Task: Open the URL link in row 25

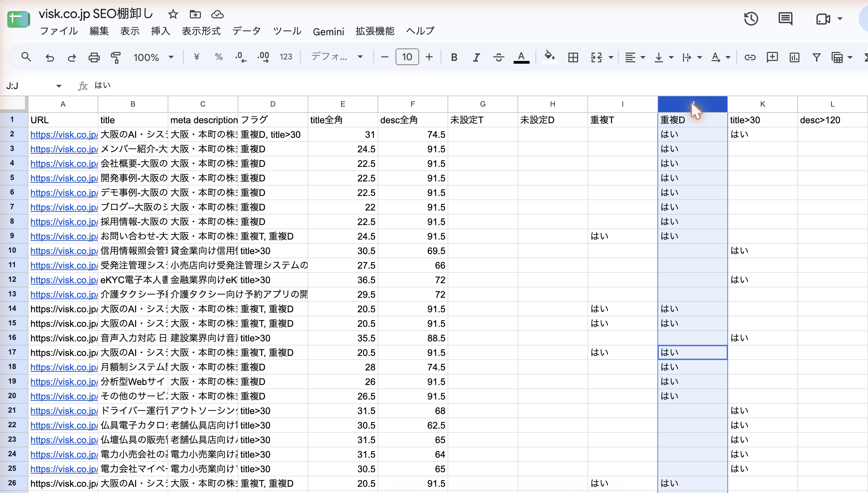Action: (x=64, y=469)
